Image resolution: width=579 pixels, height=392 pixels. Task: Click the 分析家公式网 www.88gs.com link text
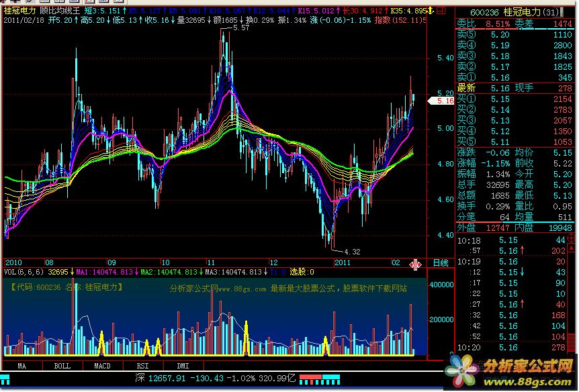(218, 289)
